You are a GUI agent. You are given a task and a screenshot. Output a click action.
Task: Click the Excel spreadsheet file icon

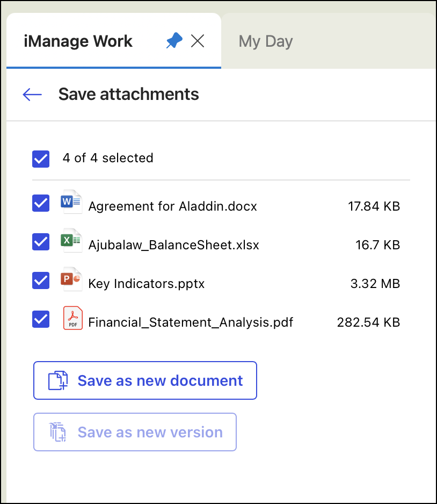[x=71, y=241]
